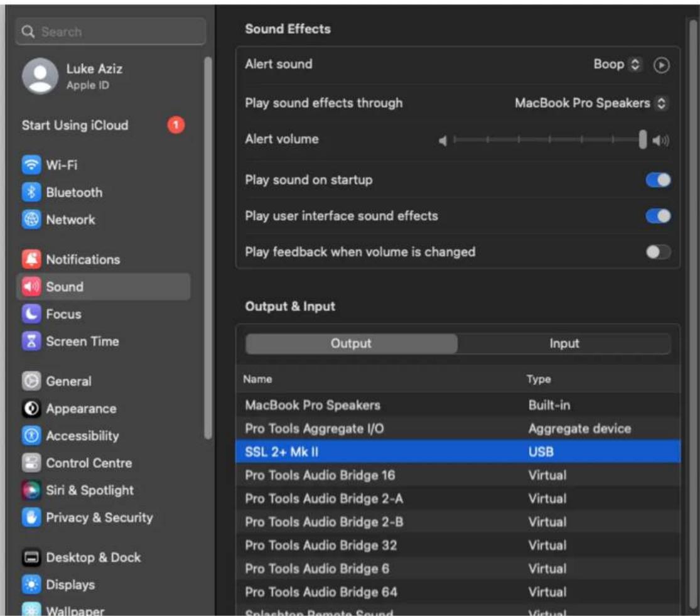Click the Bluetooth icon in sidebar
Viewport: 700px width, 616px height.
[31, 192]
